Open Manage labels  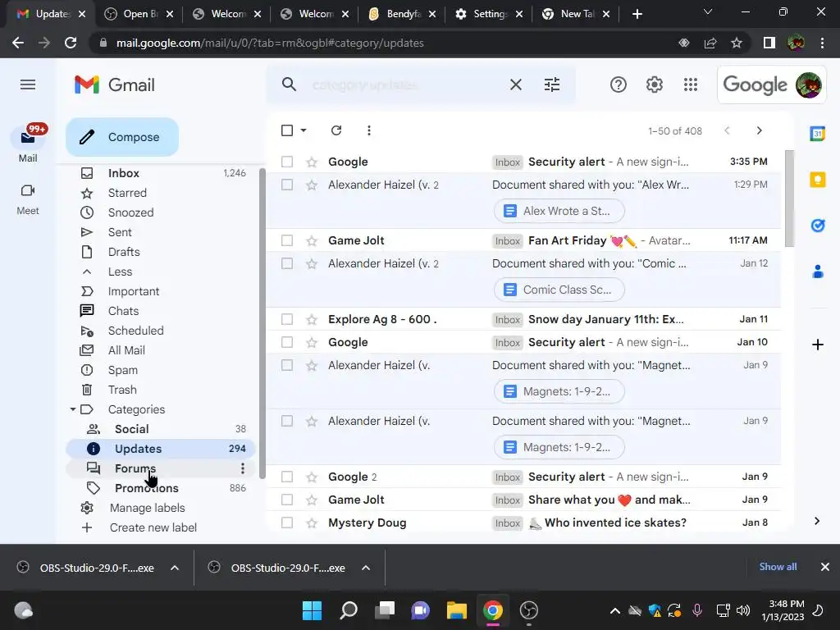point(147,508)
